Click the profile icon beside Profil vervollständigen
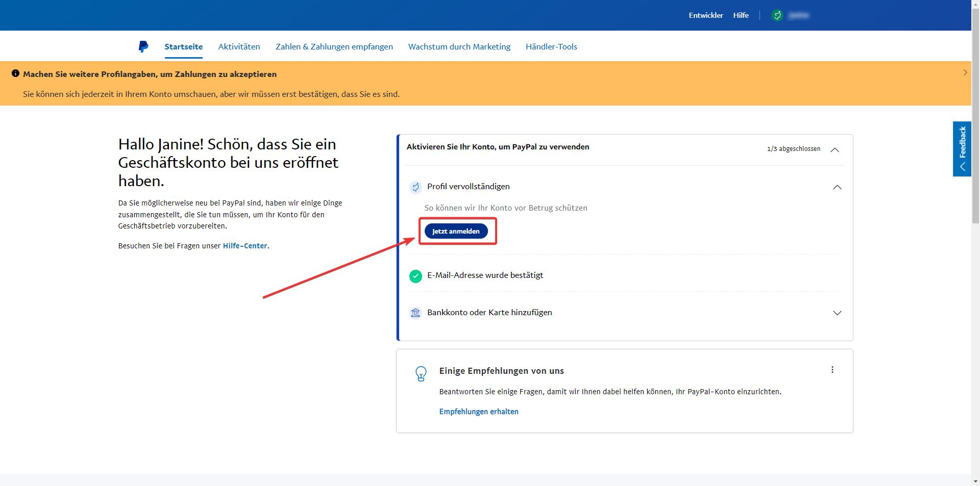Viewport: 980px width, 486px height. pos(415,187)
